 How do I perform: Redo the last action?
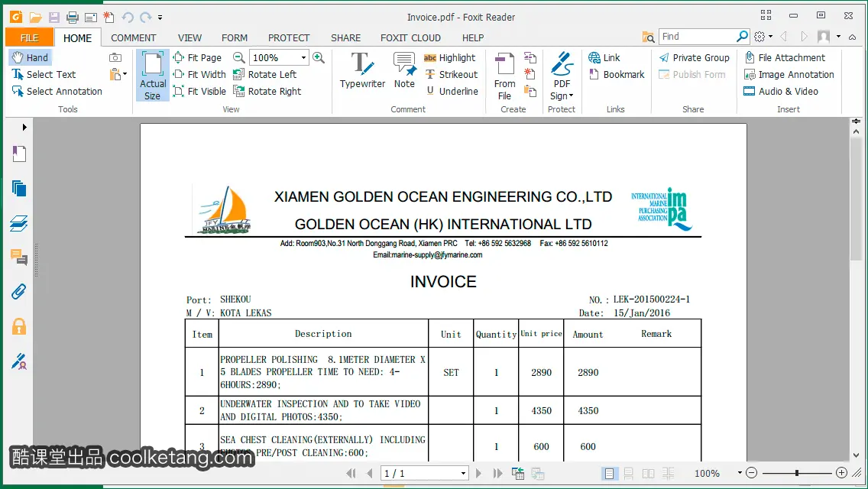pos(146,17)
